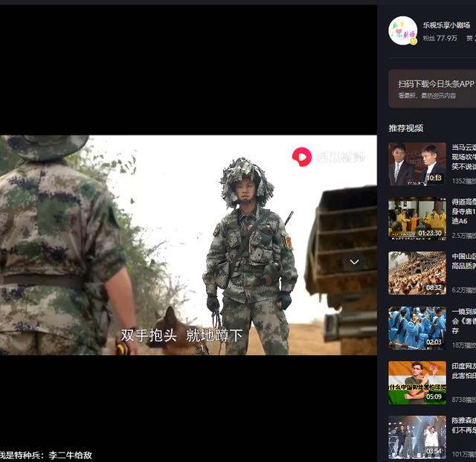The height and width of the screenshot is (462, 476).
Task: Open the video title starting 印度网
Action: (x=463, y=370)
